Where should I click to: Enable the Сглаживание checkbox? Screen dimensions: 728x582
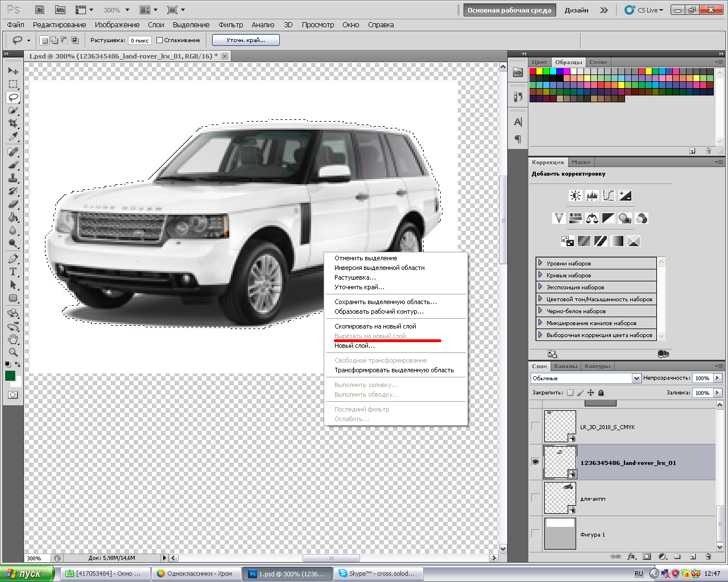160,40
